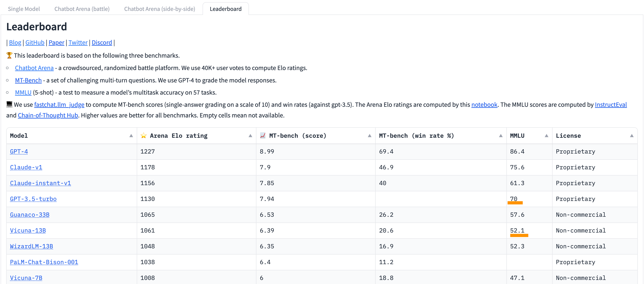Open the Vicuna-7B model link

[26, 278]
